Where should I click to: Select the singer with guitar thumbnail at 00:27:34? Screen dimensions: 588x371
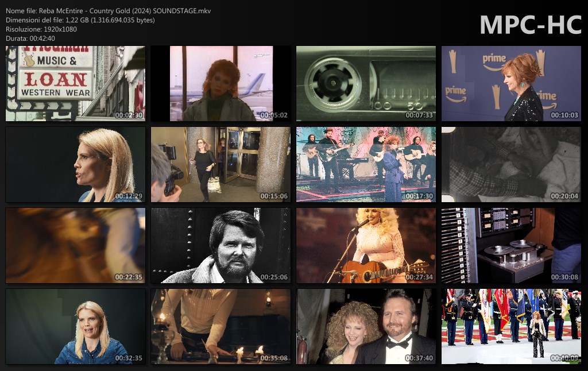[x=366, y=246]
